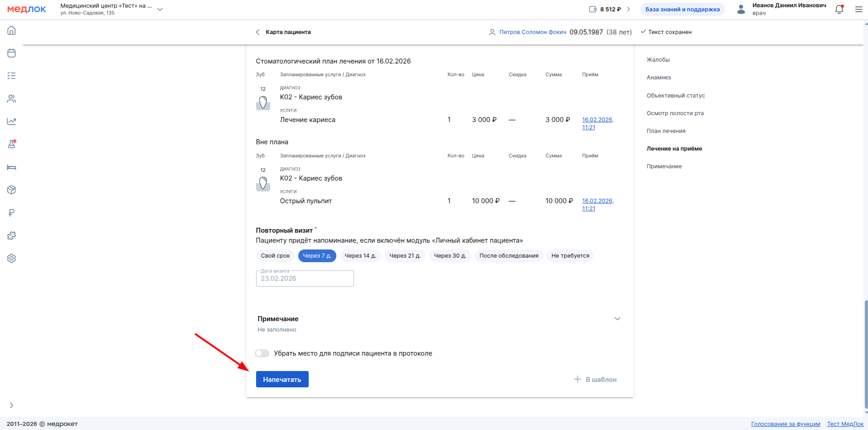Click the Дата визита date field

click(x=305, y=279)
